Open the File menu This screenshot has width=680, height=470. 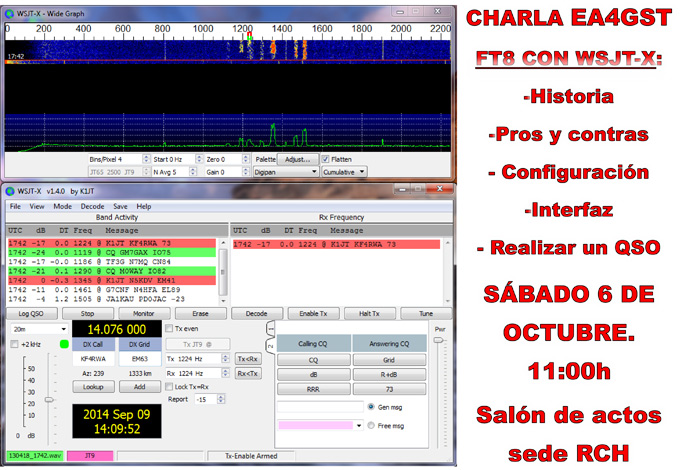pyautogui.click(x=15, y=206)
